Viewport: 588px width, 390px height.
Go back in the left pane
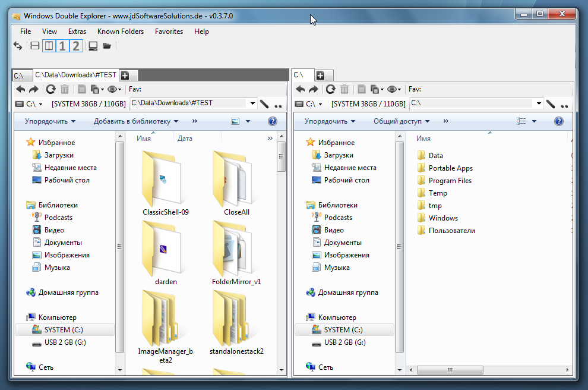point(21,89)
